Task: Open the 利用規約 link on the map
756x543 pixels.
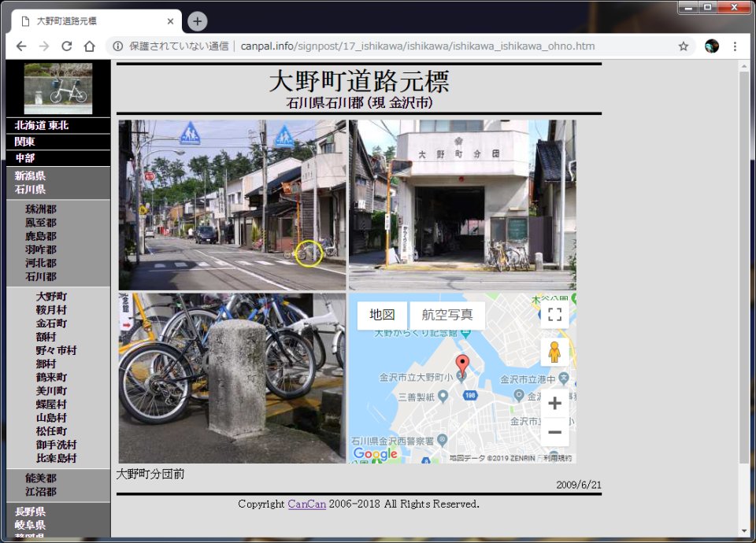Action: 558,458
